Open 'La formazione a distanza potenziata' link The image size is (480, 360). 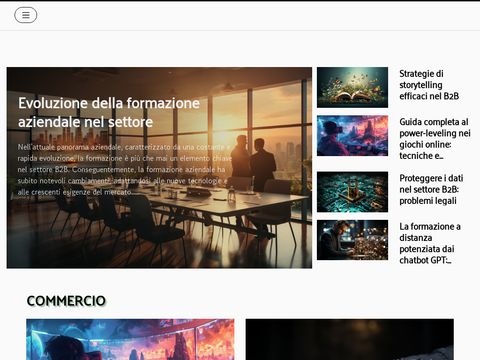430,243
